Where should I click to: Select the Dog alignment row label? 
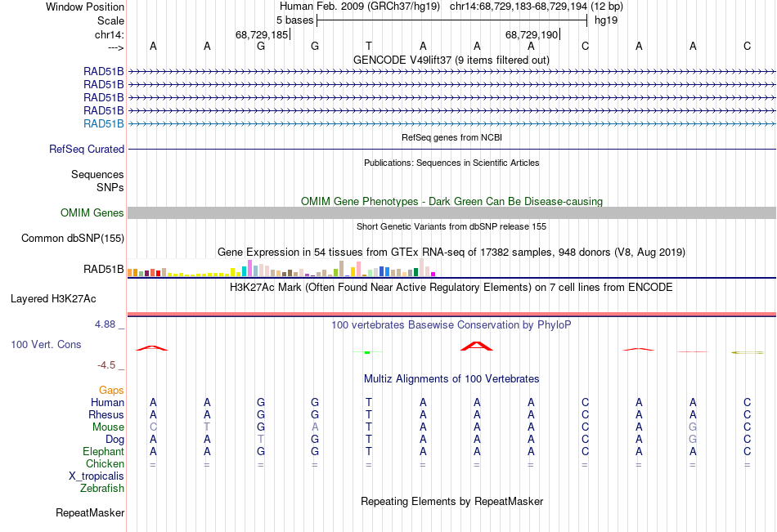[x=115, y=440]
